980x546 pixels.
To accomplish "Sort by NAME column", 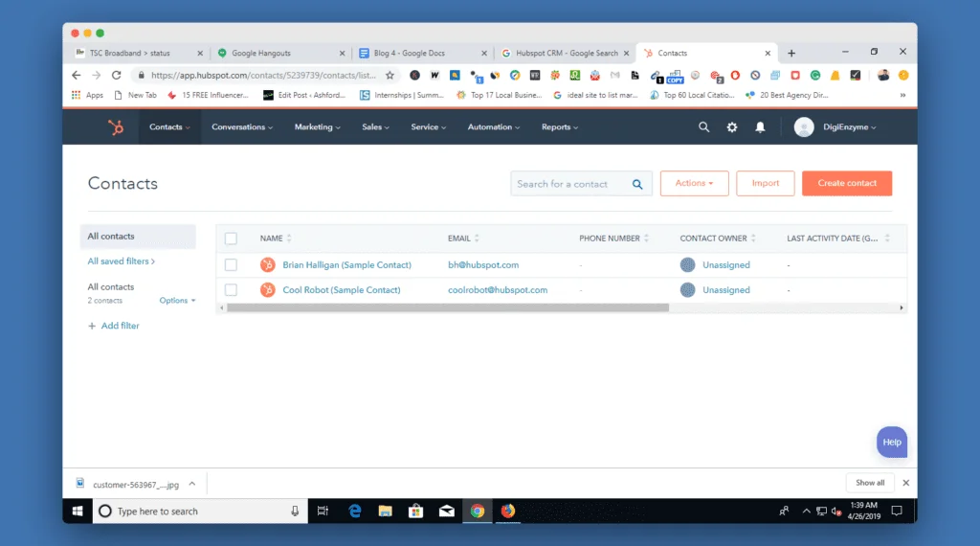I will point(276,239).
